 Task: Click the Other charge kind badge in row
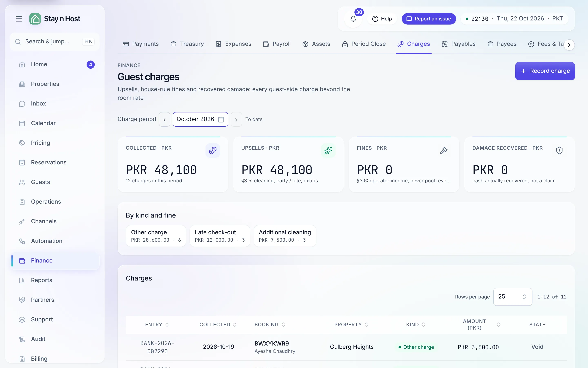pos(416,347)
